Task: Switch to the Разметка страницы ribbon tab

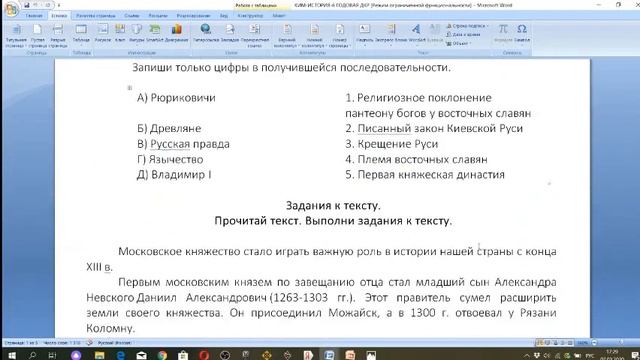Action: [x=96, y=16]
